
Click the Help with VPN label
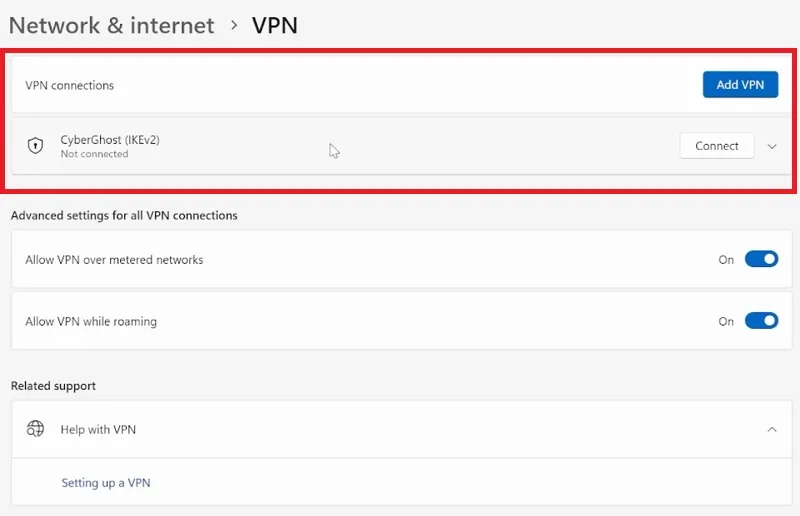coord(98,430)
